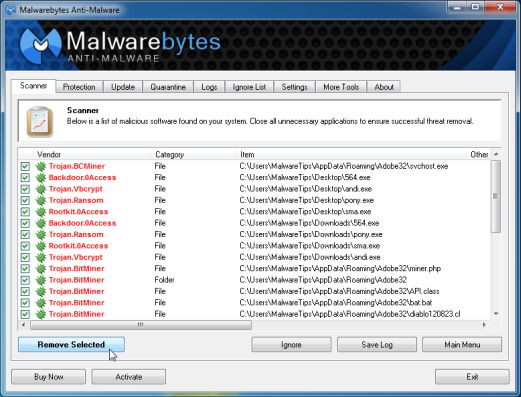521x397 pixels.
Task: Click the threat icon for bat.bat row
Action: tap(41, 303)
